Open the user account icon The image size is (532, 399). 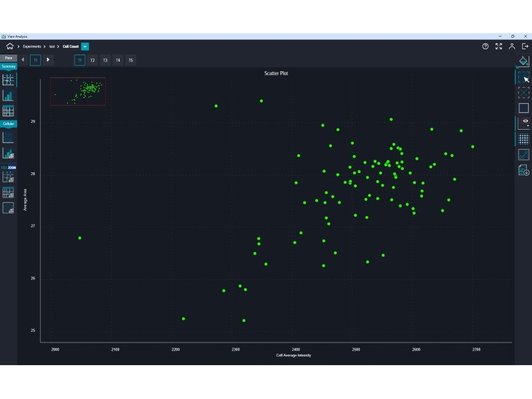click(x=511, y=47)
